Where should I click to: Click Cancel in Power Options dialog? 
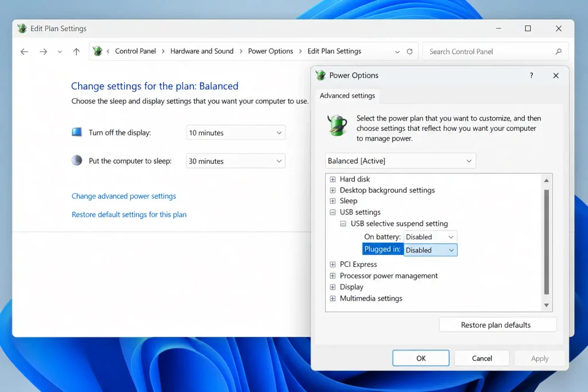(482, 358)
